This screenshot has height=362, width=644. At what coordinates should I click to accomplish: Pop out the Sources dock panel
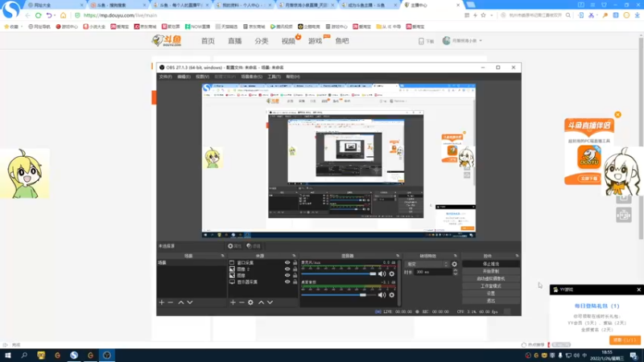tap(294, 256)
